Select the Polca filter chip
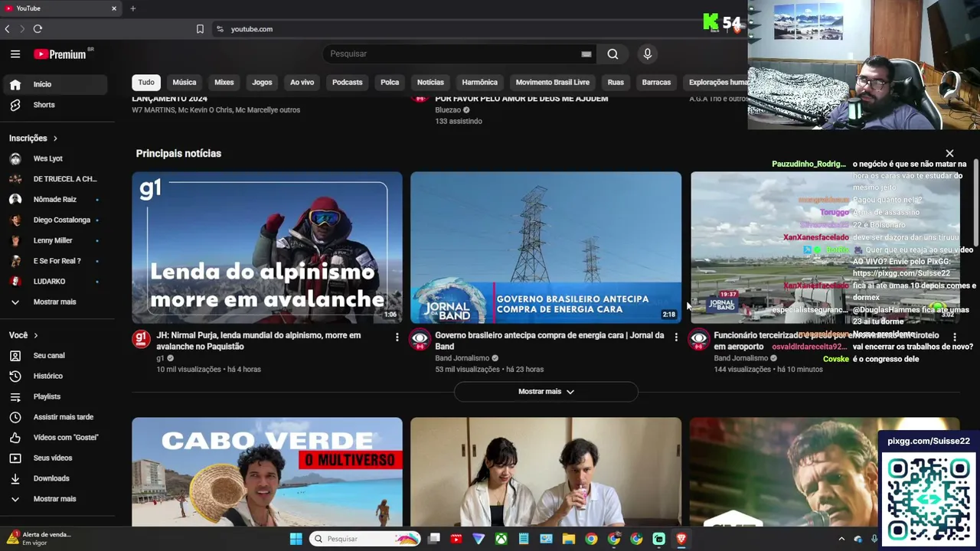This screenshot has height=551, width=980. tap(390, 83)
